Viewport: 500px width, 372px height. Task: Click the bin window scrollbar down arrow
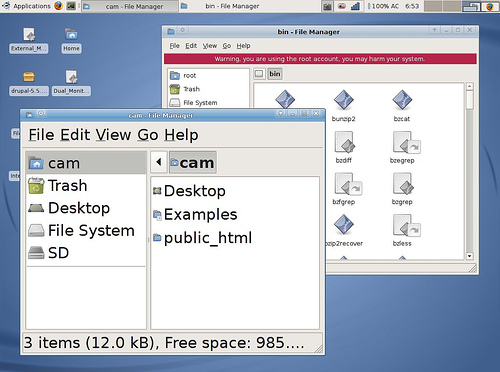click(470, 256)
